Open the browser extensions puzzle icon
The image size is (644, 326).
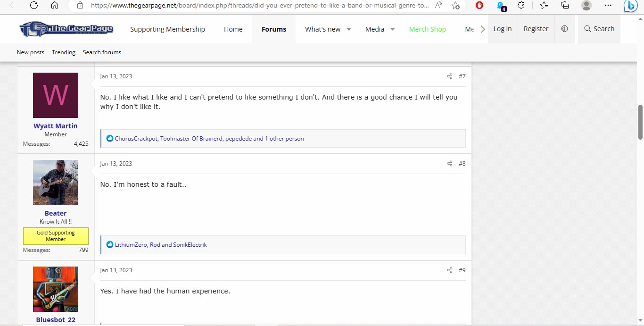click(521, 5)
